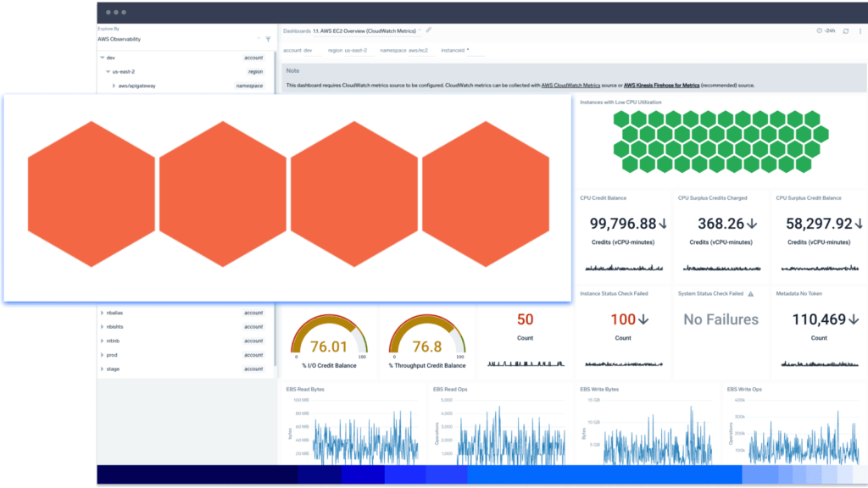Select the stage account tree item
868x488 pixels.
point(111,369)
